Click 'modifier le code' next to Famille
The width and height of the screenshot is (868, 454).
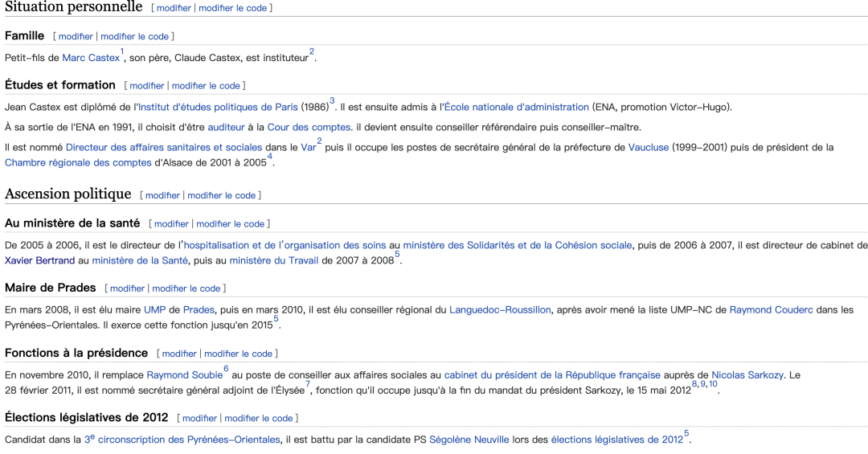[x=134, y=36]
